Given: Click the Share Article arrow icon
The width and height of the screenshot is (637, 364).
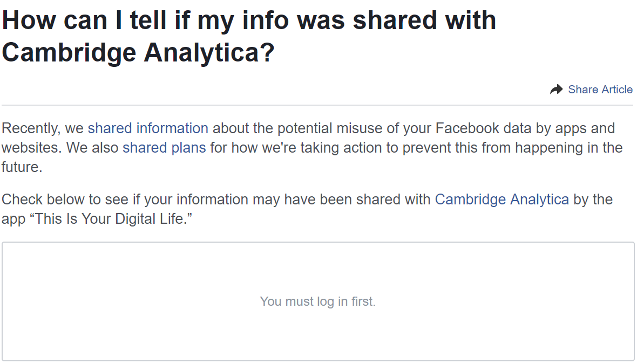Looking at the screenshot, I should pos(557,90).
